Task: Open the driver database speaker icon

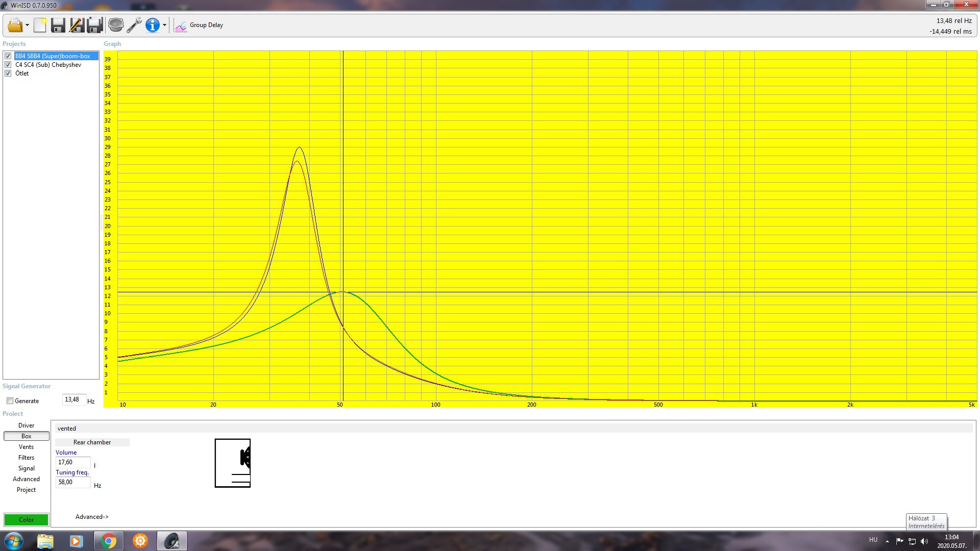Action: click(116, 25)
